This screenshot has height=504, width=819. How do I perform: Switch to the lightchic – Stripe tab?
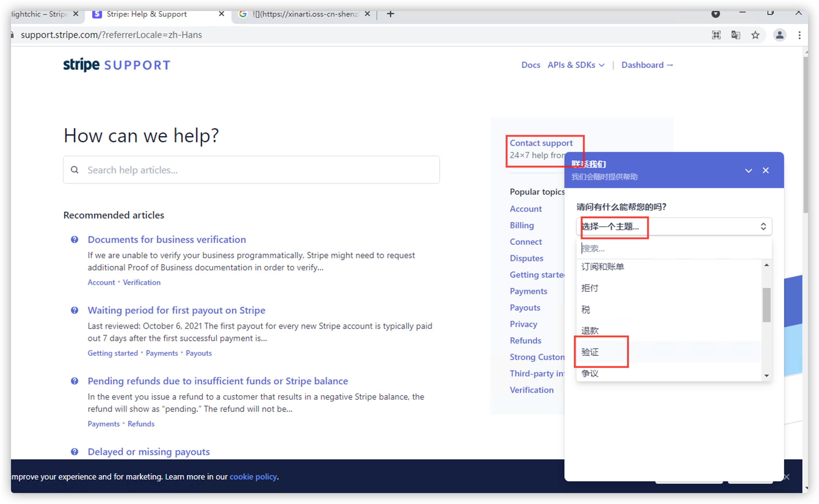point(39,14)
